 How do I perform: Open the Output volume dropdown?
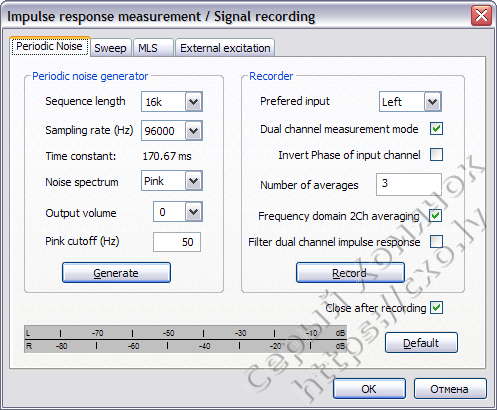click(194, 212)
